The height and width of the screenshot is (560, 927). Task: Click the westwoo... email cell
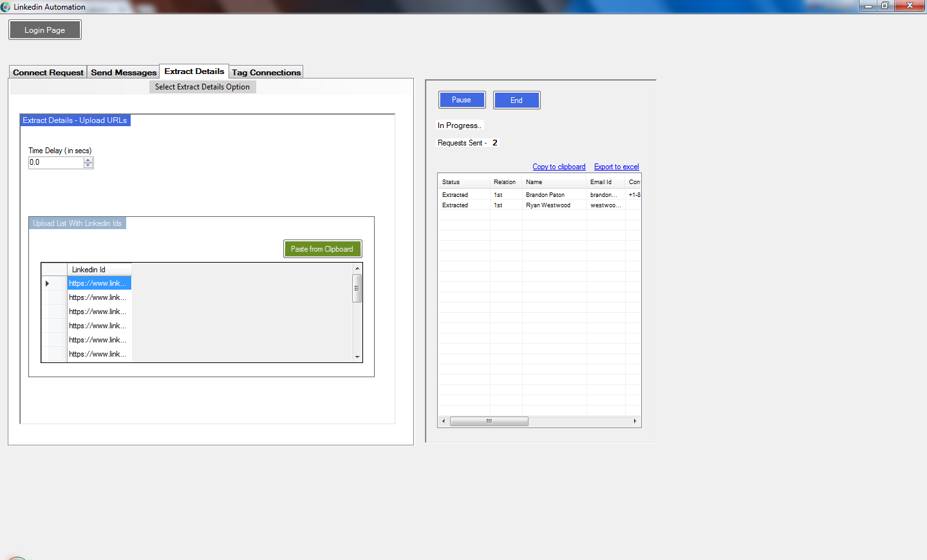click(606, 205)
